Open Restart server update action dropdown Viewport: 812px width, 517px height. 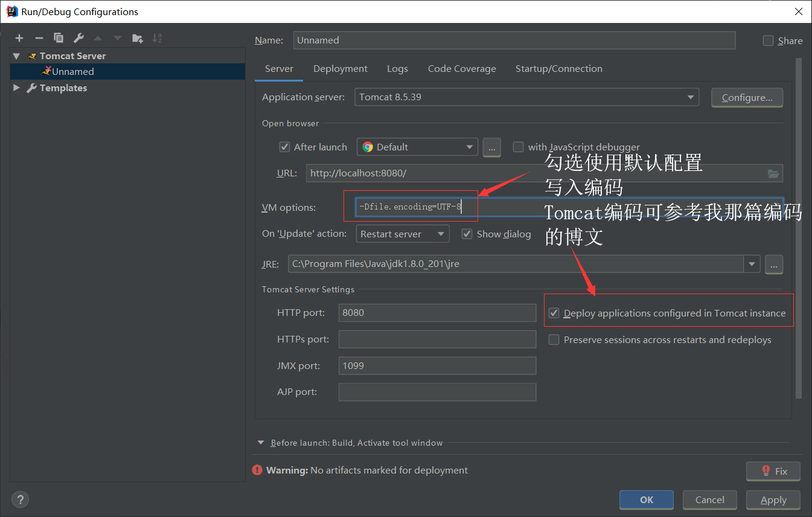click(403, 234)
